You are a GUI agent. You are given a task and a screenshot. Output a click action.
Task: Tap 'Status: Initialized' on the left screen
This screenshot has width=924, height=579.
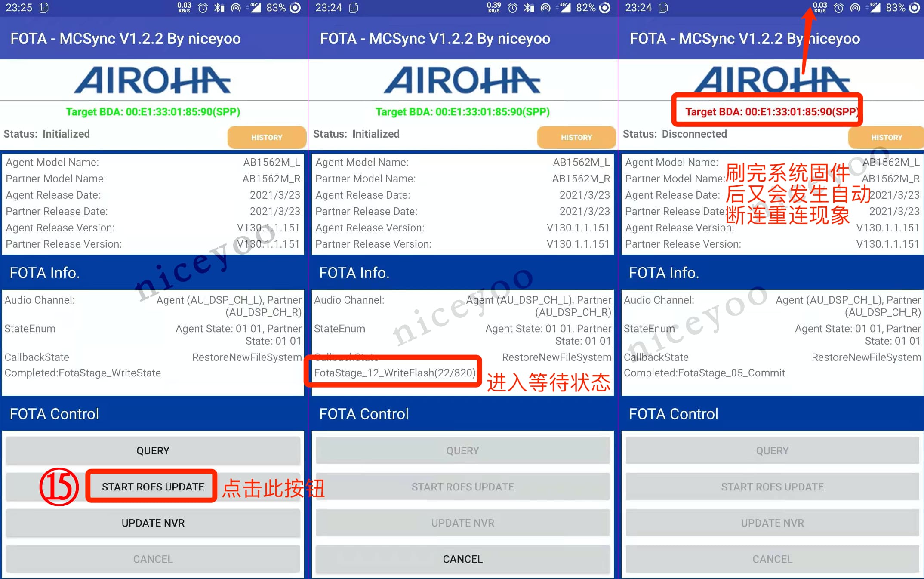[x=46, y=134]
